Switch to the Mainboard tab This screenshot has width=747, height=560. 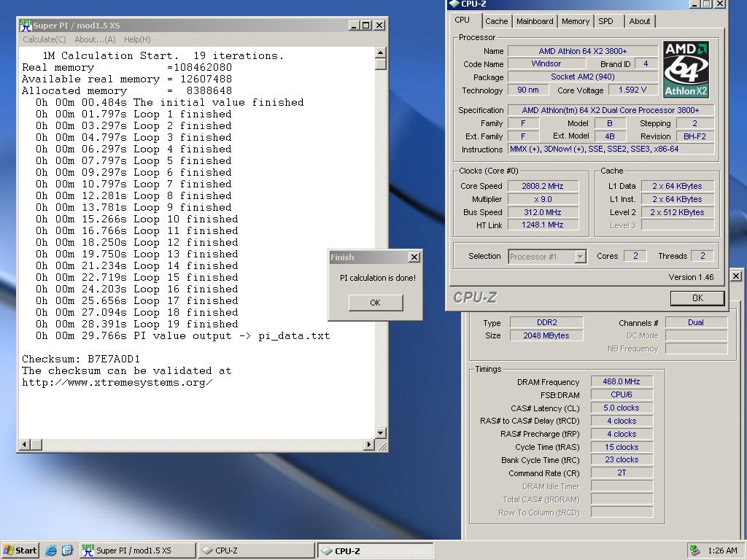click(535, 21)
